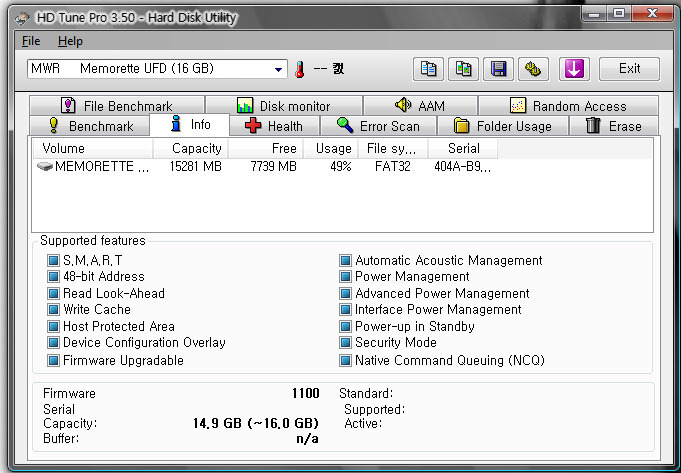Toggle the Native Command Queuing (NCQ) checkbox
The height and width of the screenshot is (473, 681).
pos(345,361)
